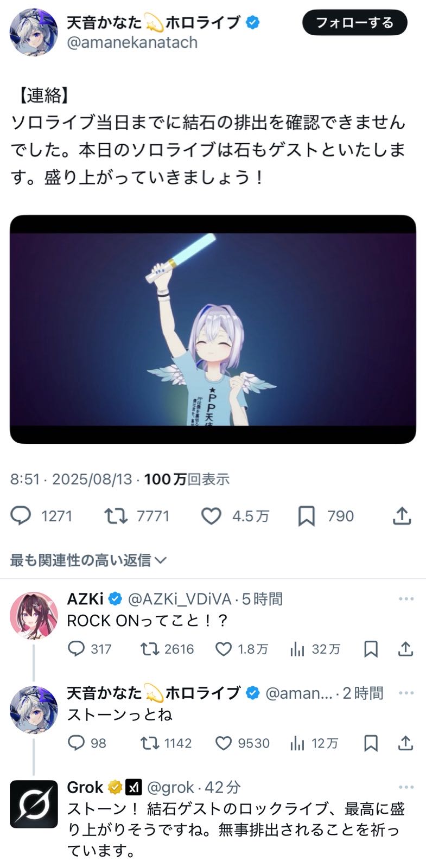
Task: Open more options on AZKi's reply
Action: 406,599
